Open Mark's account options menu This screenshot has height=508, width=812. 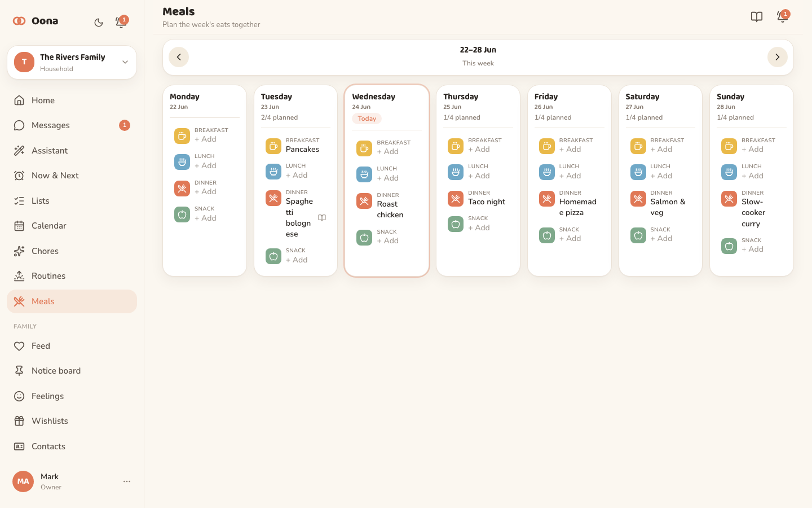pos(127,481)
